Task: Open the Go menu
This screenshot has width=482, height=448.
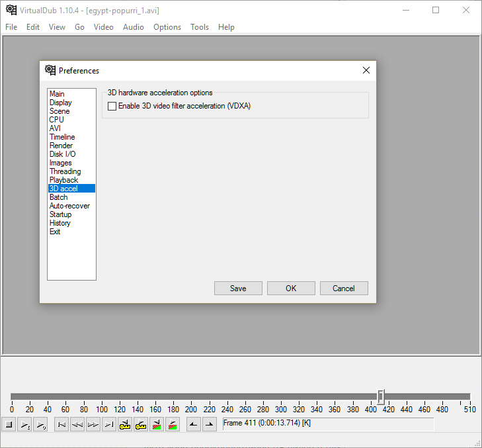Action: click(x=79, y=27)
